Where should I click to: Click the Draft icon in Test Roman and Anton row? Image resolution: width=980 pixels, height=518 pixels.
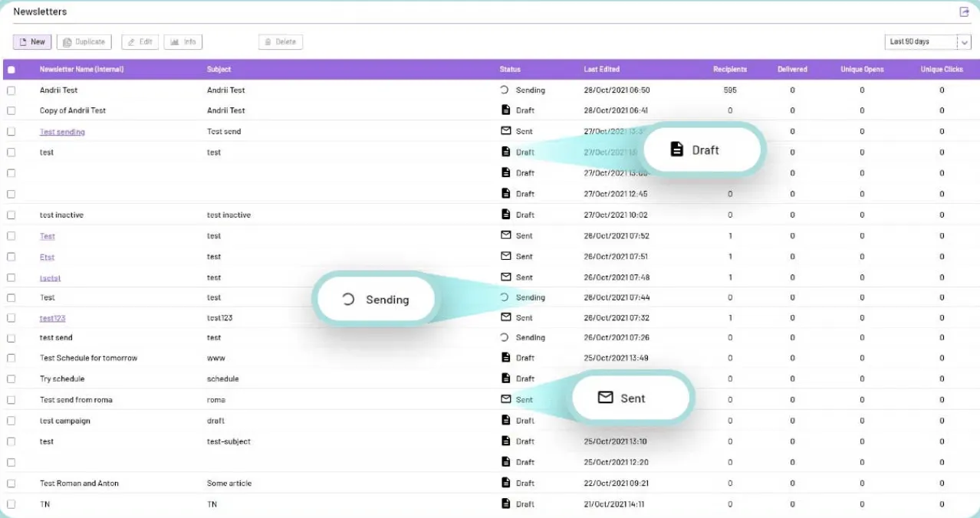(x=505, y=482)
